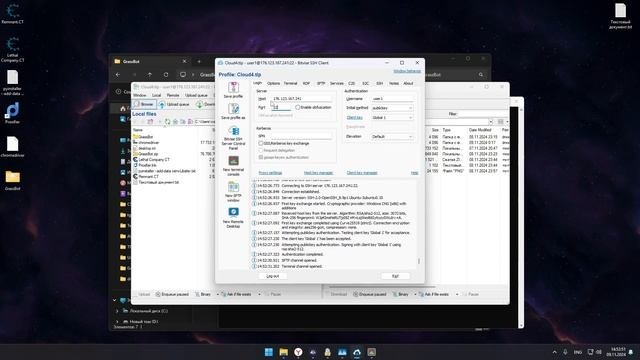Click the Exit button

tap(396, 276)
